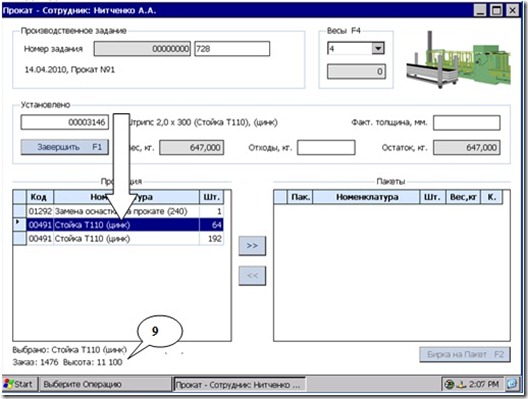The image size is (528, 399).
Task: Click Номенклатура column header in packages table
Action: 366,197
